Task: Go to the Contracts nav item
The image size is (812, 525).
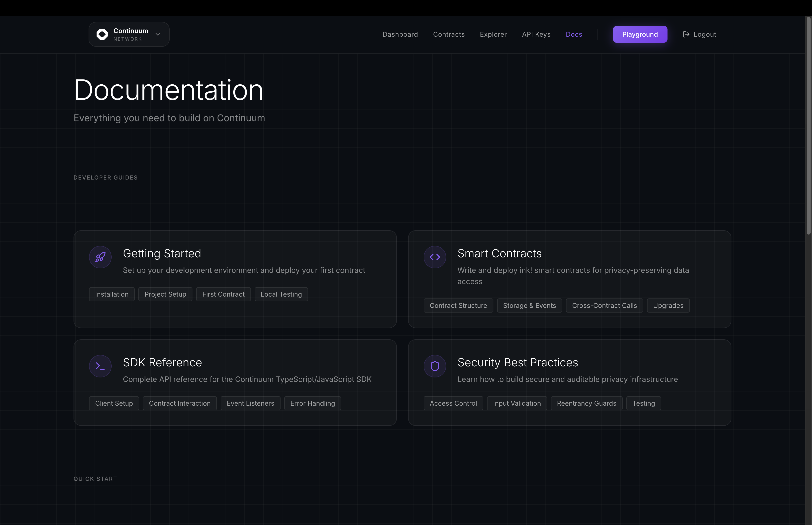Action: tap(449, 35)
